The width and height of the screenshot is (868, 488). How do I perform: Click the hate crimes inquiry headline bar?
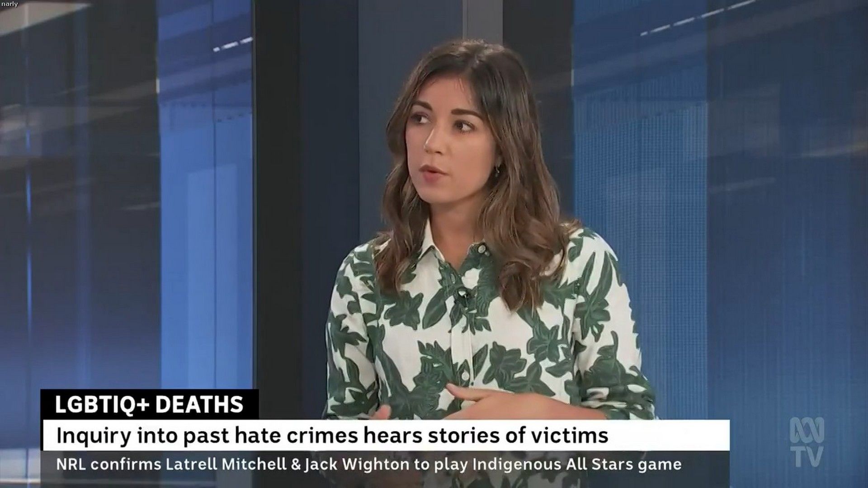[x=385, y=436]
